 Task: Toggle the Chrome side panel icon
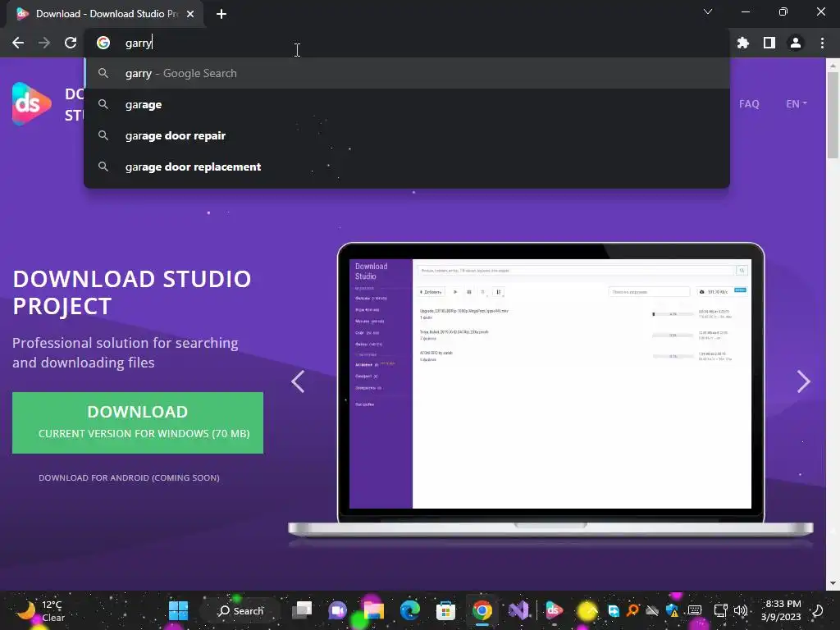click(769, 43)
